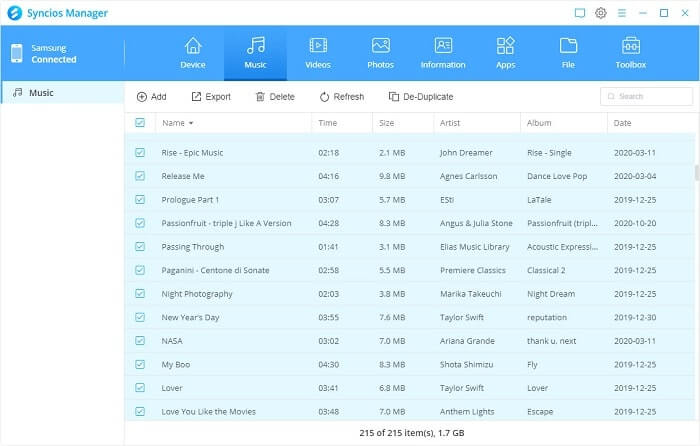Image resolution: width=700 pixels, height=446 pixels.
Task: Click the vertical scrollbar thumb
Action: click(x=696, y=172)
